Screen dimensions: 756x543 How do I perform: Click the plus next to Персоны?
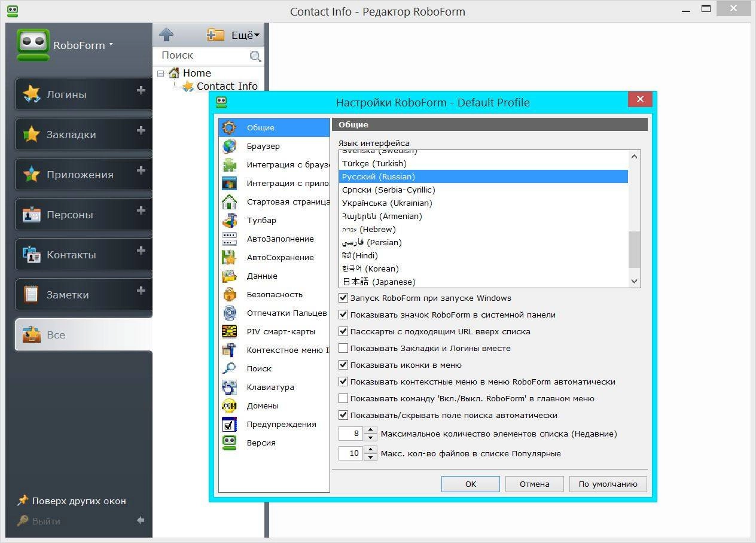141,211
